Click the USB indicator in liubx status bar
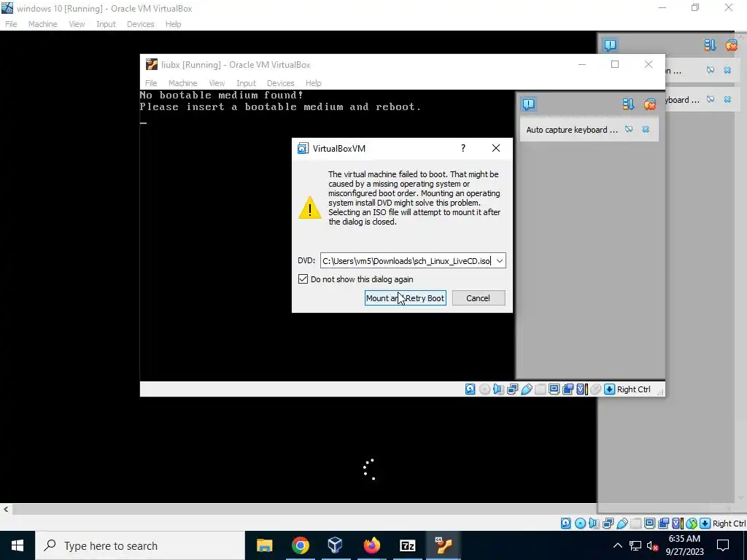The image size is (747, 560). [x=527, y=389]
